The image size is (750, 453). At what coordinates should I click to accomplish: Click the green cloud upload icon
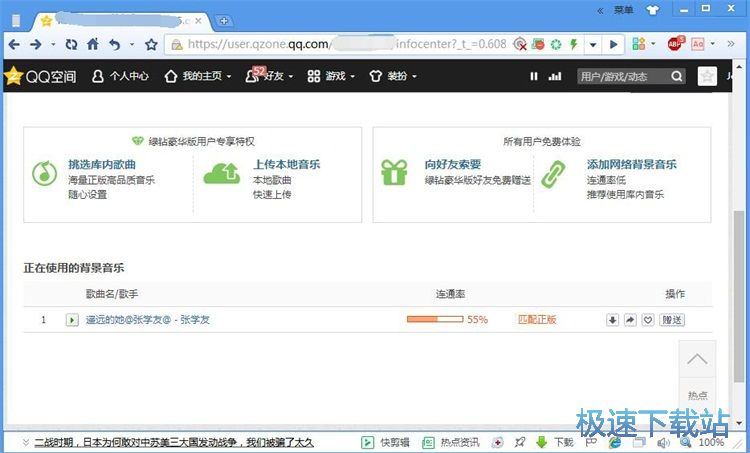[221, 173]
